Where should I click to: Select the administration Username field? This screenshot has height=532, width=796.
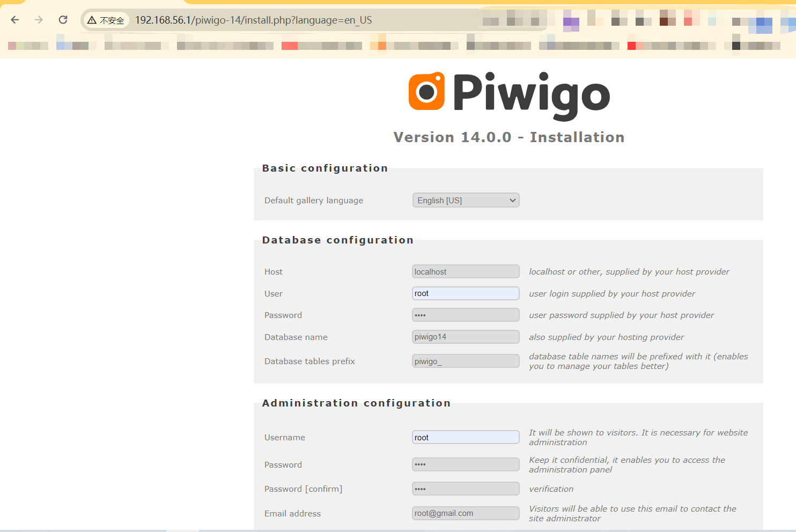pos(465,437)
